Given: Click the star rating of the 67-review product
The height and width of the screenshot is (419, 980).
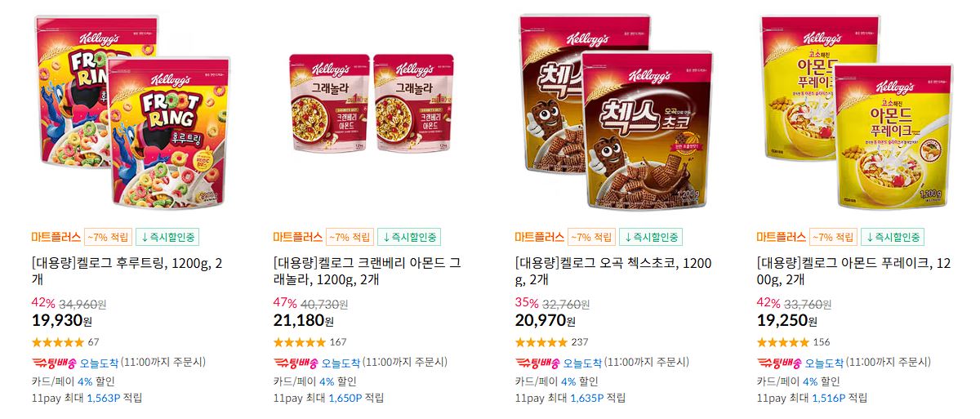Looking at the screenshot, I should pos(57,342).
